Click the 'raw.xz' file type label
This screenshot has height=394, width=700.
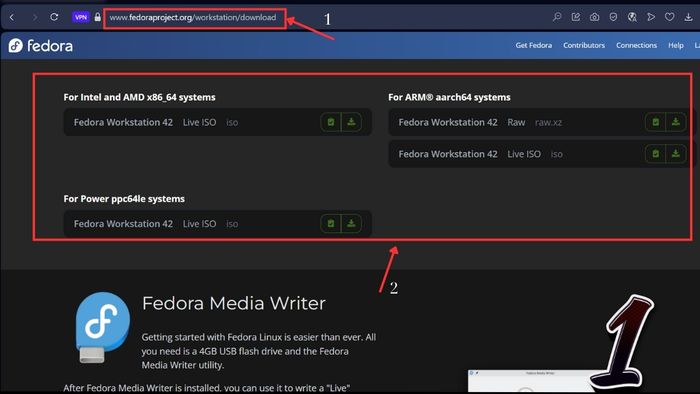[x=548, y=122]
